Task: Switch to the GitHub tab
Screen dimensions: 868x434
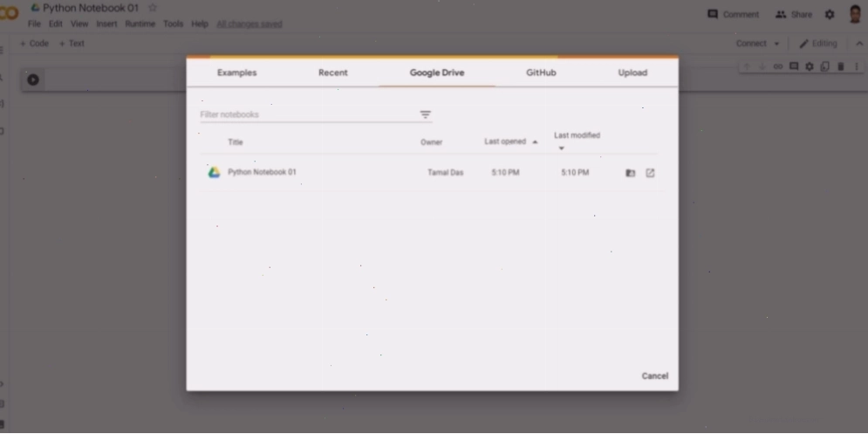Action: 541,72
